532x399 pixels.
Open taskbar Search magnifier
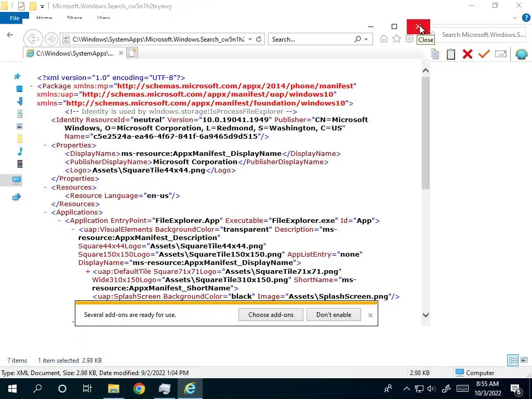pyautogui.click(x=37, y=389)
